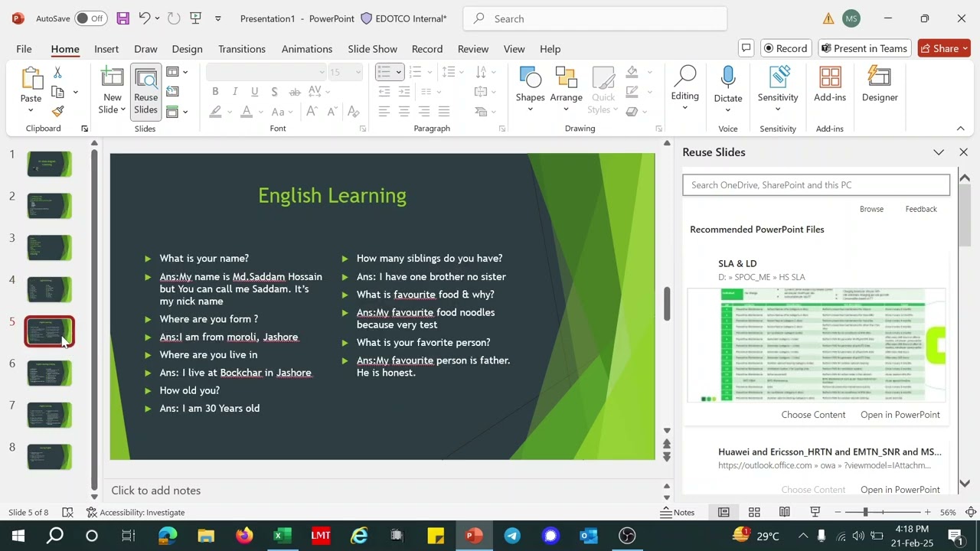This screenshot has height=551, width=980.
Task: Select slide 6 thumbnail
Action: click(50, 373)
